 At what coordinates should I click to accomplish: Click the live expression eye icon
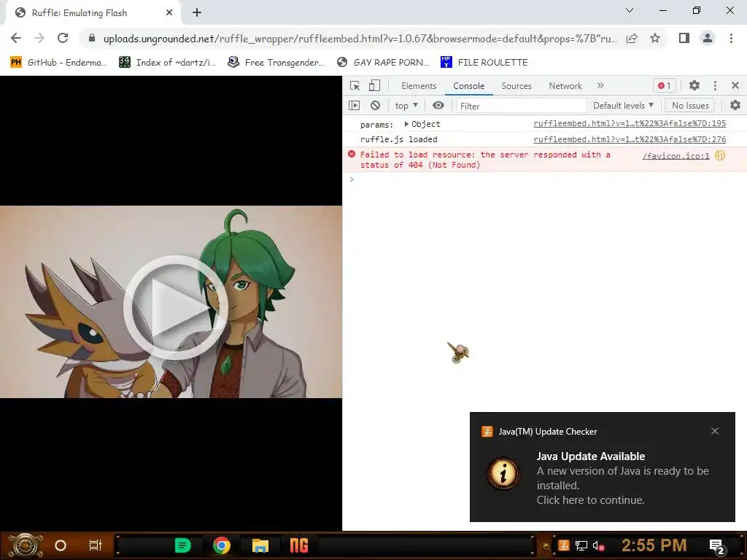[x=438, y=105]
